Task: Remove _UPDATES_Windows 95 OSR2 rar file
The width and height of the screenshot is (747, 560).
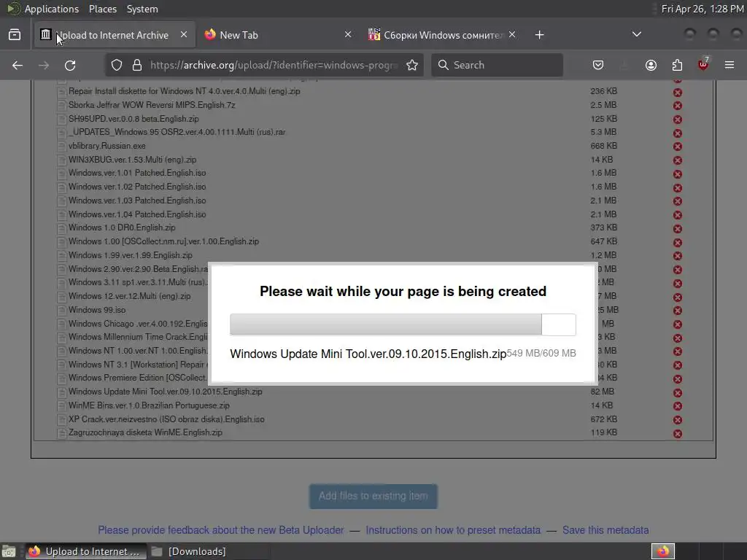Action: pos(678,133)
